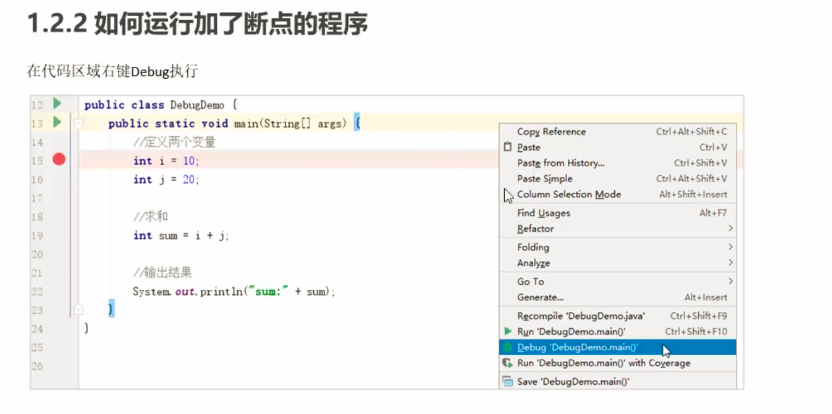This screenshot has height=414, width=832.
Task: Expand the Go To submenu
Action: (618, 282)
